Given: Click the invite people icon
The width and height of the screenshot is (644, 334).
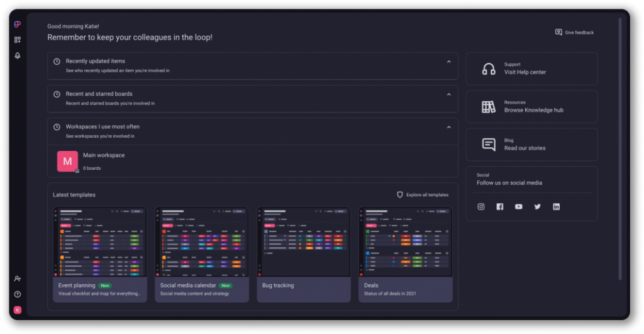Looking at the screenshot, I should click(18, 279).
